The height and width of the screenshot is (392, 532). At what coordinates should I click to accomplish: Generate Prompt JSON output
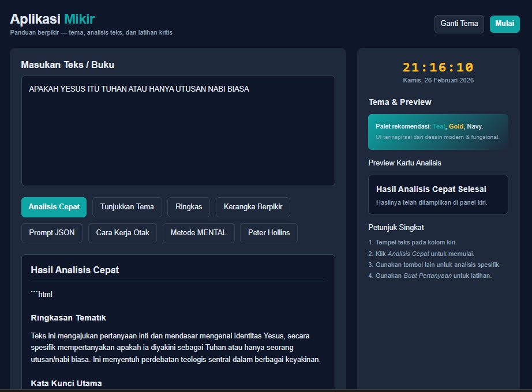click(52, 233)
